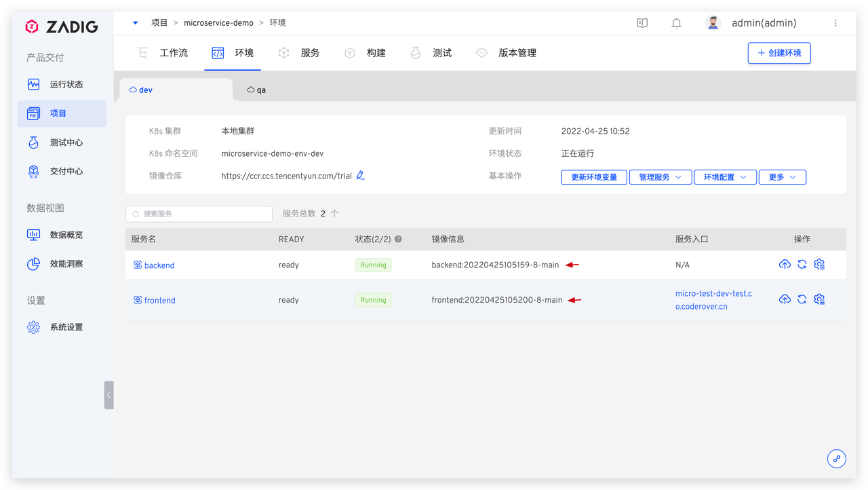Image resolution: width=868 pixels, height=490 pixels.
Task: Open the three-dot menu beside admin
Action: click(x=835, y=23)
